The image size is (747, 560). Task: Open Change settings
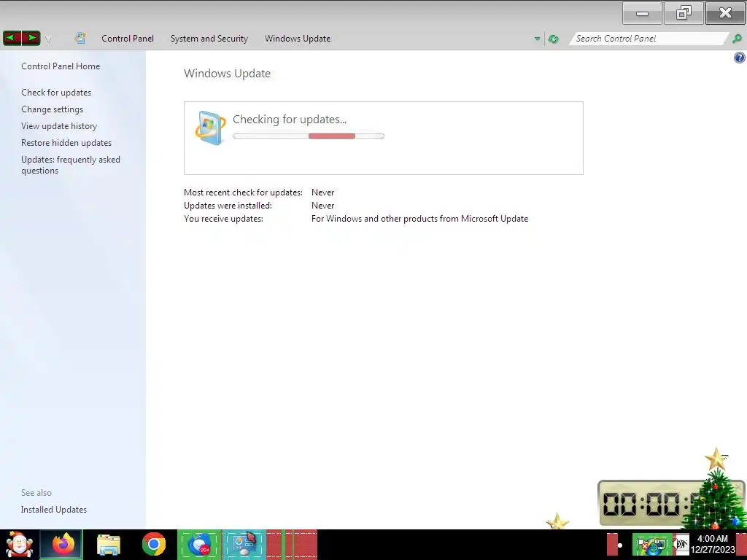coord(52,109)
